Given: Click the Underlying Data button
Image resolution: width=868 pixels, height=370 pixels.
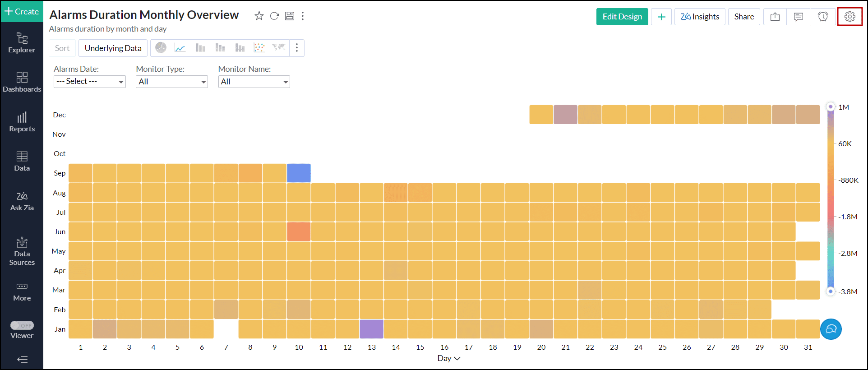Looking at the screenshot, I should (113, 48).
